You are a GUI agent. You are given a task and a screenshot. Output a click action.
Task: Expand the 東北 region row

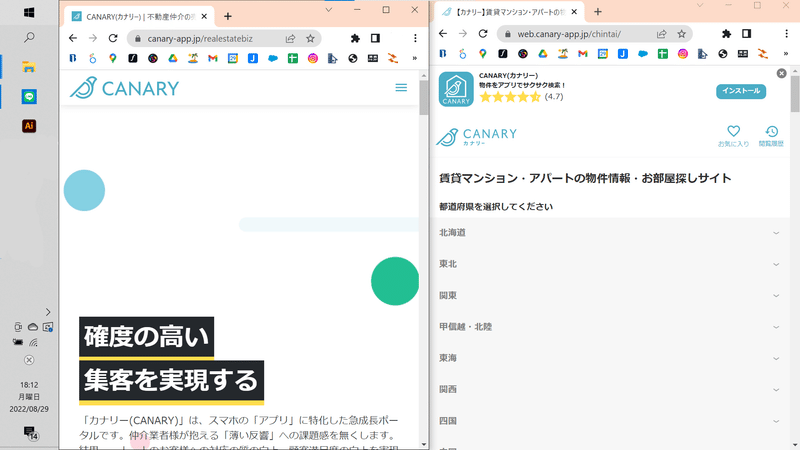pyautogui.click(x=610, y=264)
